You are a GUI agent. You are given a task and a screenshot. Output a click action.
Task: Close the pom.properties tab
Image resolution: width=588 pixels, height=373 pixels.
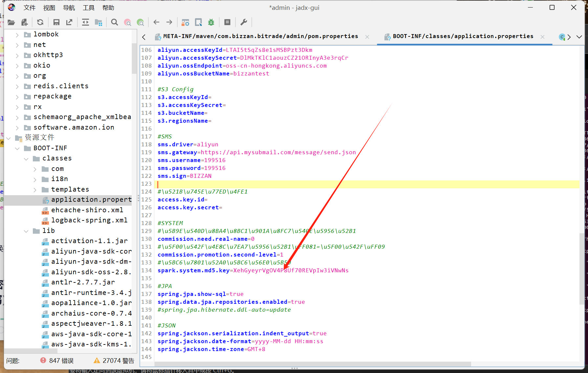coord(367,37)
